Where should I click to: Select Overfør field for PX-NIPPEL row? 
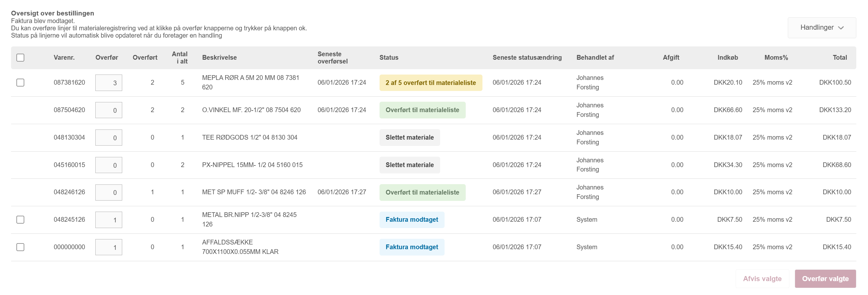click(109, 165)
